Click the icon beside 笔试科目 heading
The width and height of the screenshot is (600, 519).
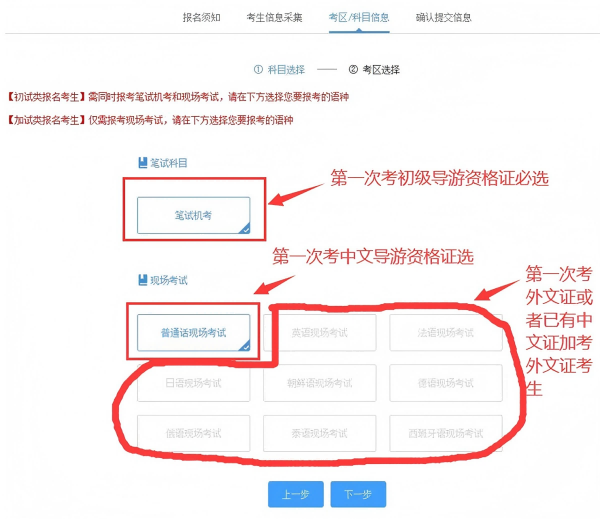(x=142, y=162)
